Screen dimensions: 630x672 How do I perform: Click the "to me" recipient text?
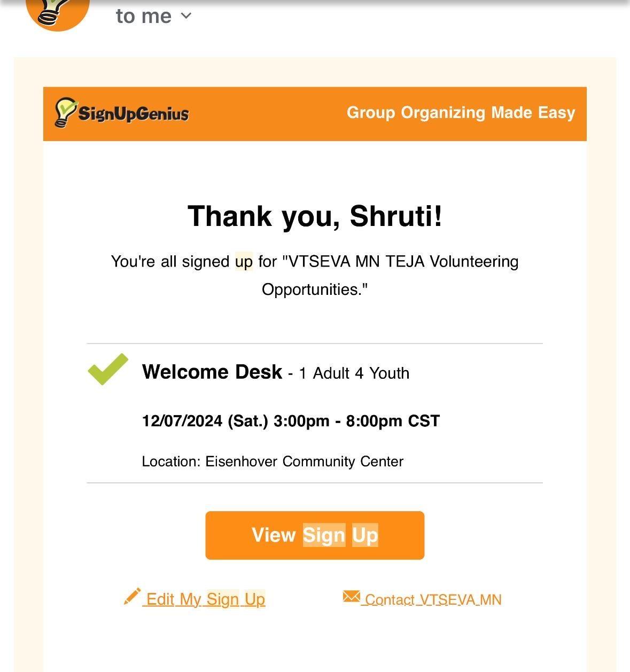click(x=143, y=17)
